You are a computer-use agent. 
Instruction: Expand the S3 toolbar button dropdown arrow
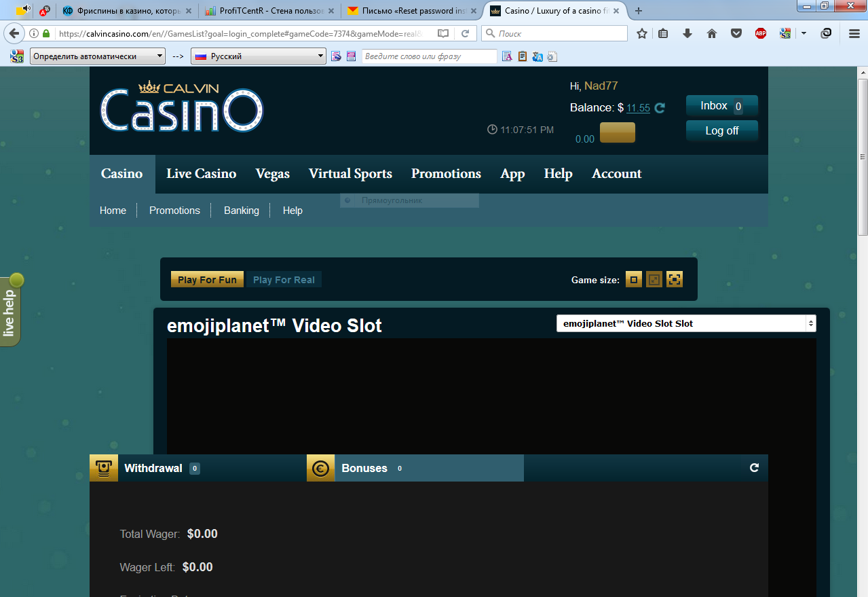[804, 33]
